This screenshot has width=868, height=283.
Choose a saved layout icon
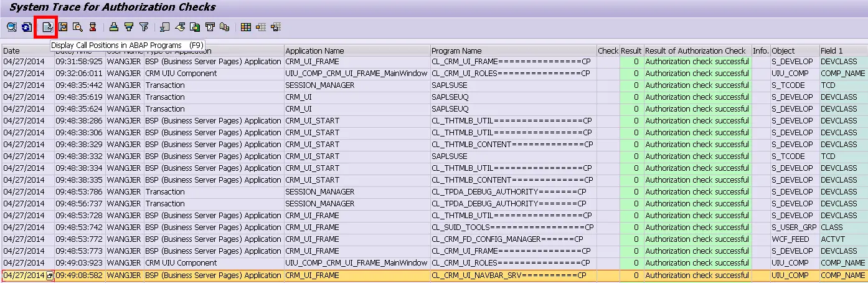261,27
